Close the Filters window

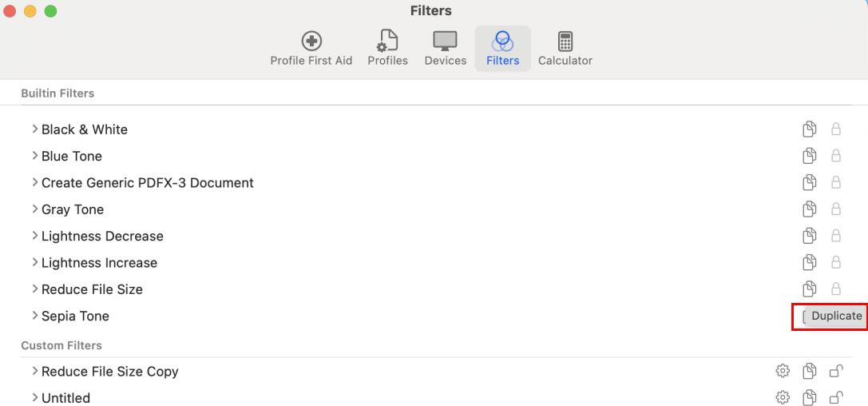click(x=10, y=10)
